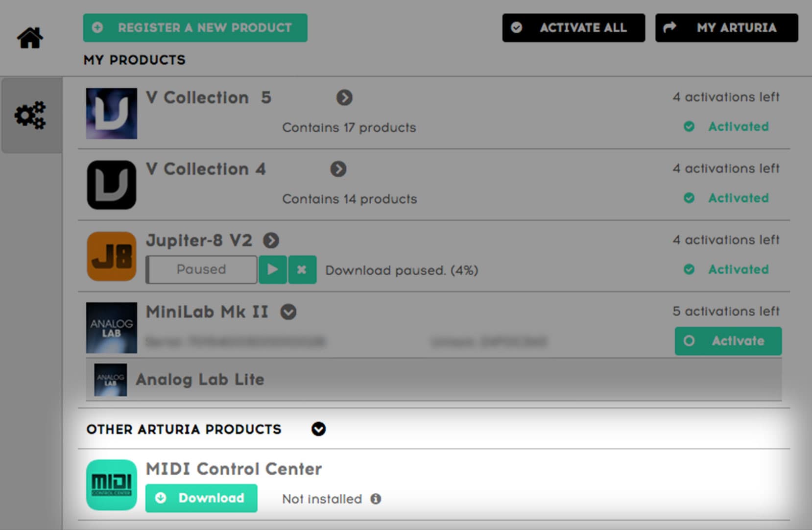
Task: Click Register a New Product button
Action: coord(195,27)
